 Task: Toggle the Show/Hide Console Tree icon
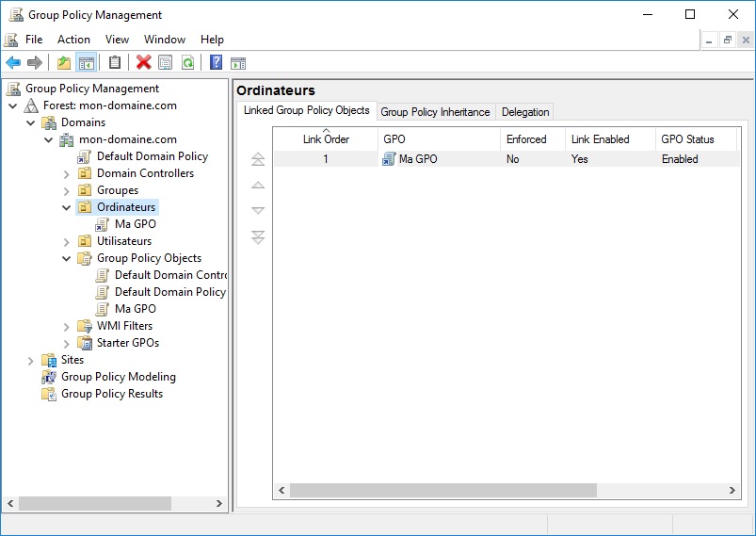point(87,63)
